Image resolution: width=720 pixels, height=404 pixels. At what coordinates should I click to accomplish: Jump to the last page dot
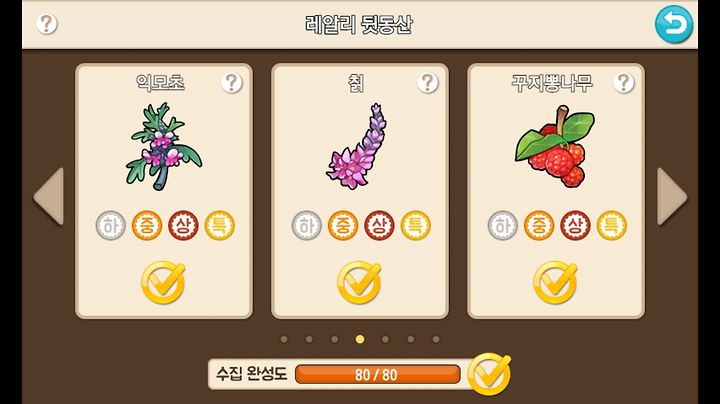click(436, 339)
